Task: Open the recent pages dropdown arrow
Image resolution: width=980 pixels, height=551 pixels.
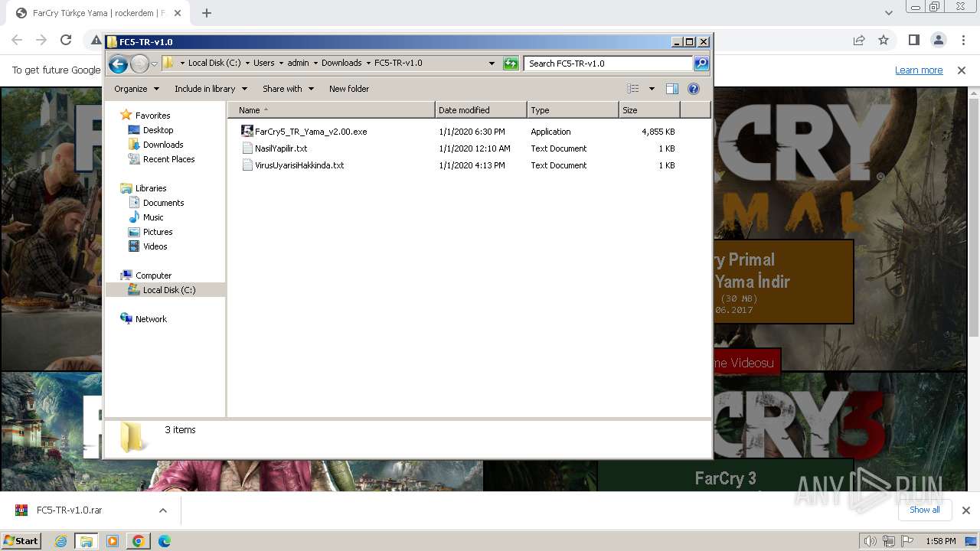Action: coord(154,64)
